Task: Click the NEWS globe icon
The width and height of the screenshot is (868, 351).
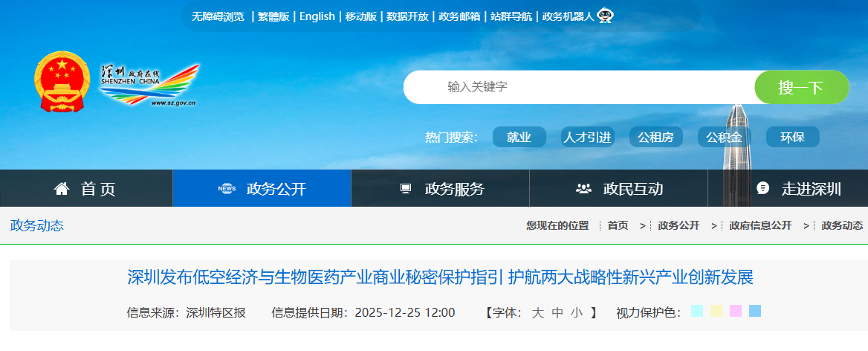Action: [x=227, y=189]
